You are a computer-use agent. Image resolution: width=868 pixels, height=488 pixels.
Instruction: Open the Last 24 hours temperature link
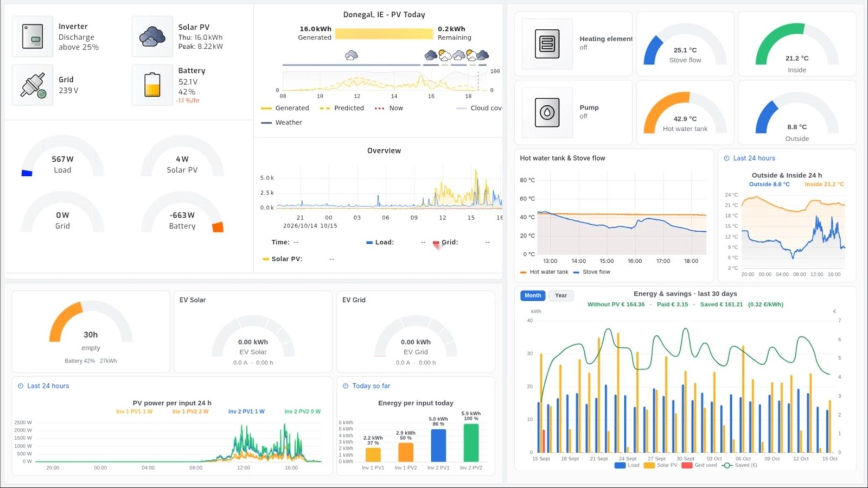[x=754, y=158]
